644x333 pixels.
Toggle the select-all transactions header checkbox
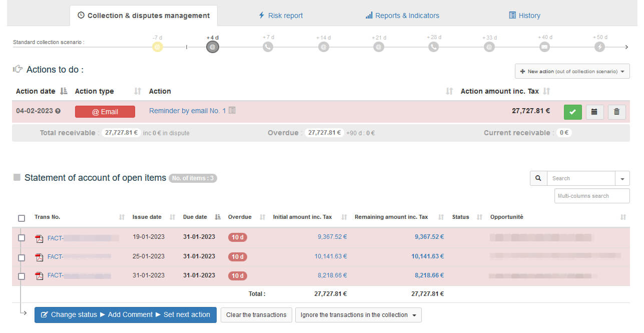pos(22,218)
